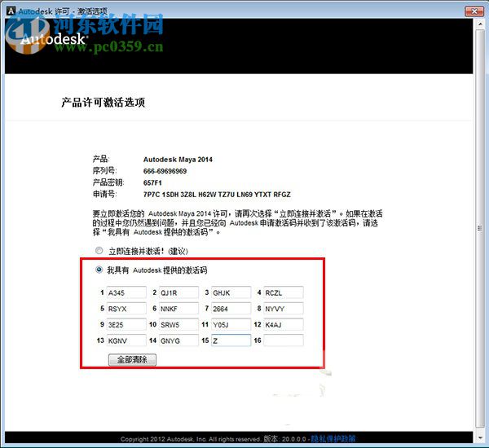
Task: Click the request code 7P7C 1SDH text
Action: point(217,195)
